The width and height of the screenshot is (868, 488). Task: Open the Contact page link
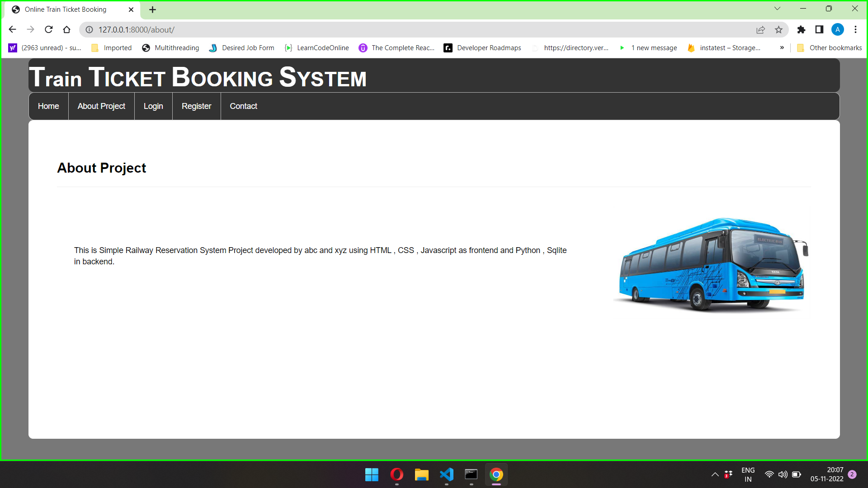pyautogui.click(x=243, y=106)
